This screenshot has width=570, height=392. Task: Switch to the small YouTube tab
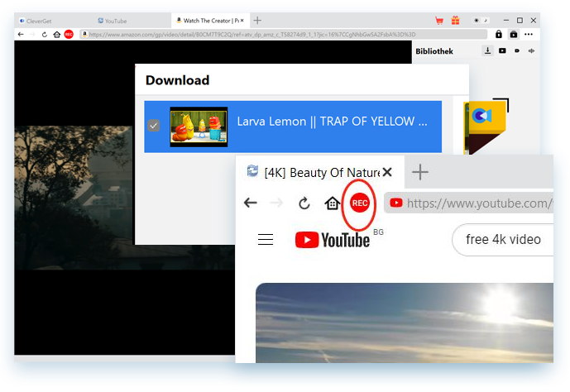coord(113,21)
